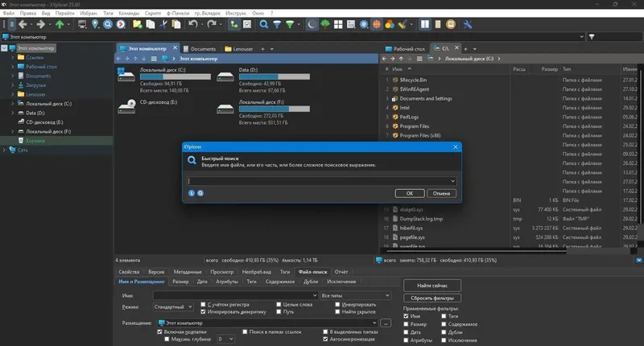Switch to the Рабочий стол tab

click(405, 49)
